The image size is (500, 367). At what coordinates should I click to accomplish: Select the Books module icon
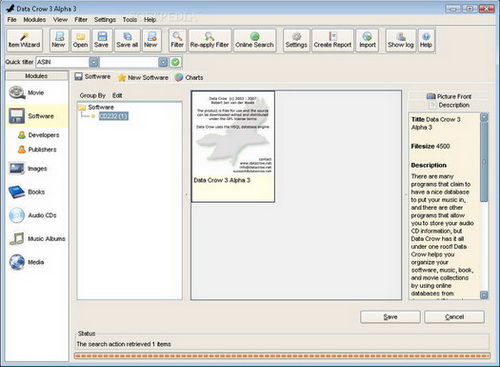[x=17, y=192]
